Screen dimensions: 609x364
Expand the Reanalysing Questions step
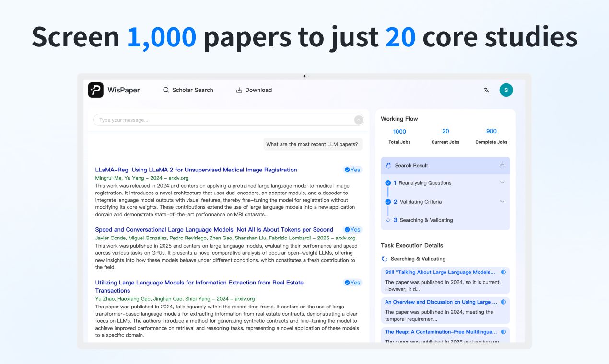click(502, 182)
